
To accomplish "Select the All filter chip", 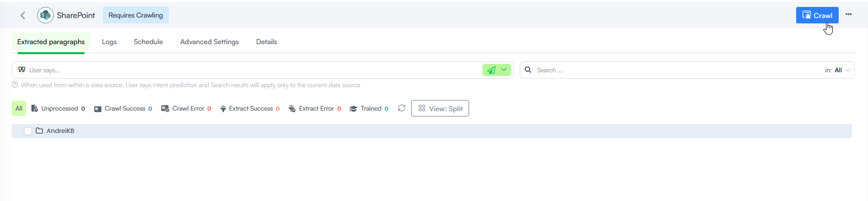I will point(19,108).
